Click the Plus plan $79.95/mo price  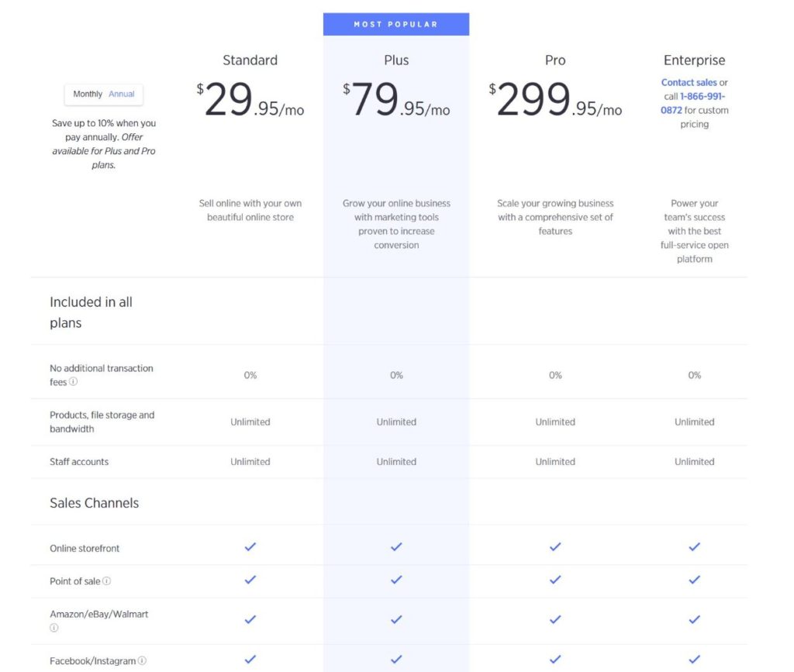[x=396, y=102]
